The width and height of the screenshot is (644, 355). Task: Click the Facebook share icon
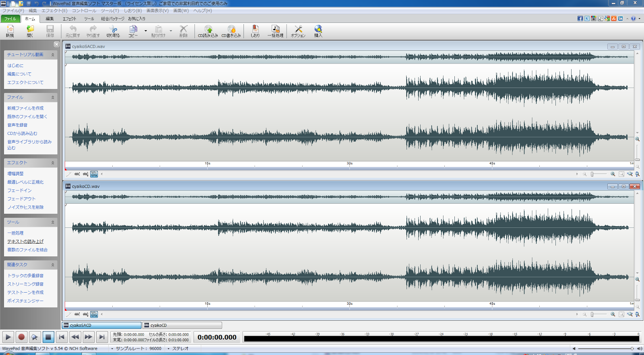(x=580, y=19)
